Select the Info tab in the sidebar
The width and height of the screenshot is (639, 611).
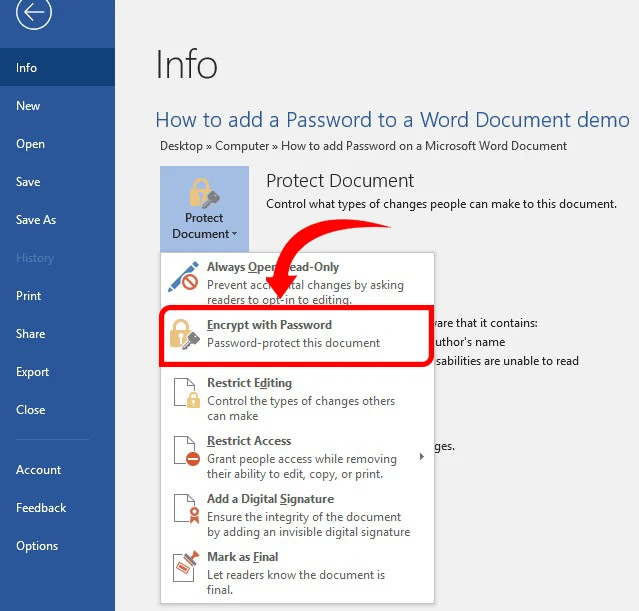(x=57, y=67)
